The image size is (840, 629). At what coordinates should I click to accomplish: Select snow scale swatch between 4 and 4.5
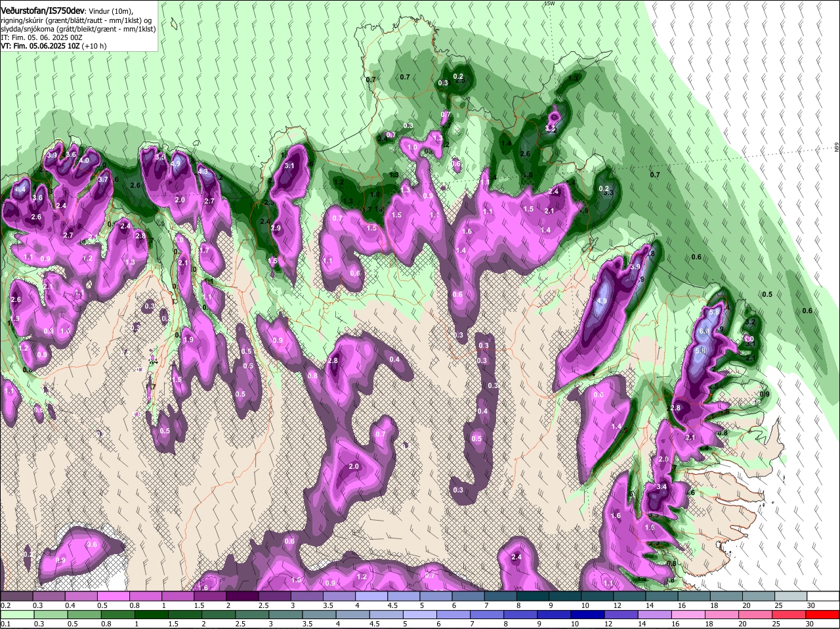pos(372,596)
